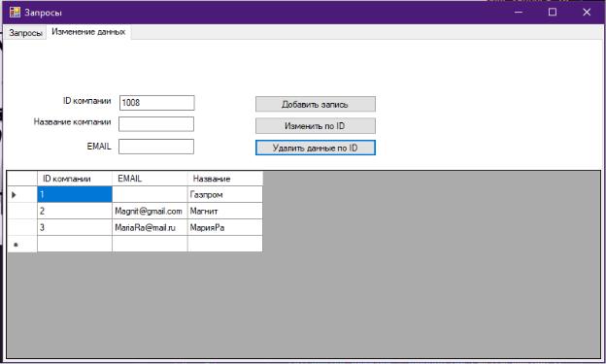Select cell with ID 2
606x364 pixels.
click(x=75, y=211)
